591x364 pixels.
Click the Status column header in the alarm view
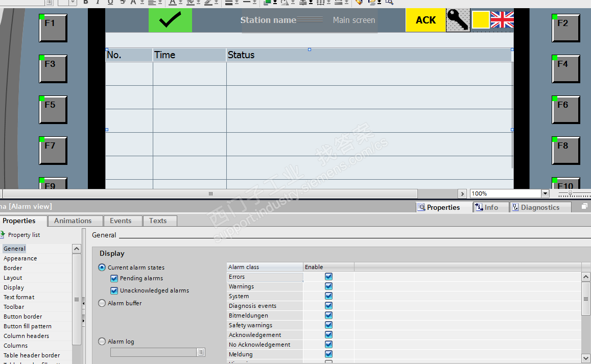pyautogui.click(x=369, y=55)
